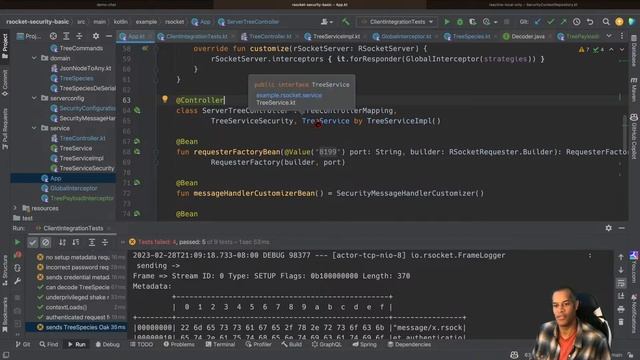The height and width of the screenshot is (360, 640).
Task: Rollback changes with undo arrow icon
Action: click(590, 22)
